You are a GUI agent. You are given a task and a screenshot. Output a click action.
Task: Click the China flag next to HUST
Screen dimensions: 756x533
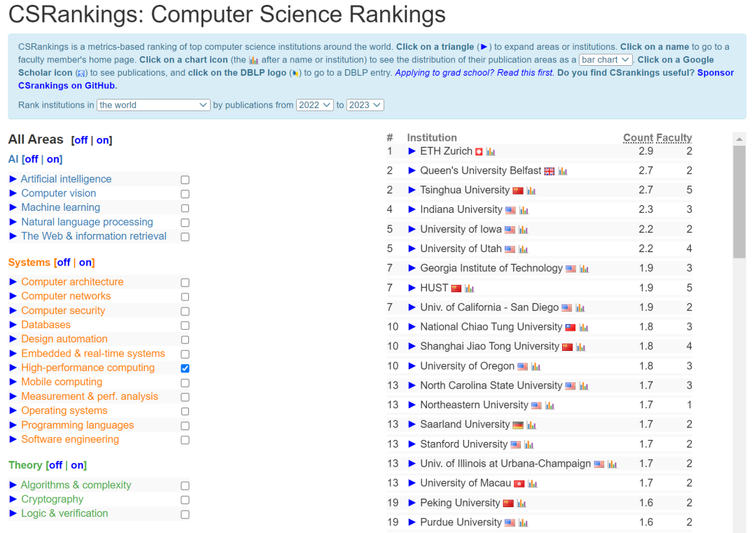pos(456,287)
